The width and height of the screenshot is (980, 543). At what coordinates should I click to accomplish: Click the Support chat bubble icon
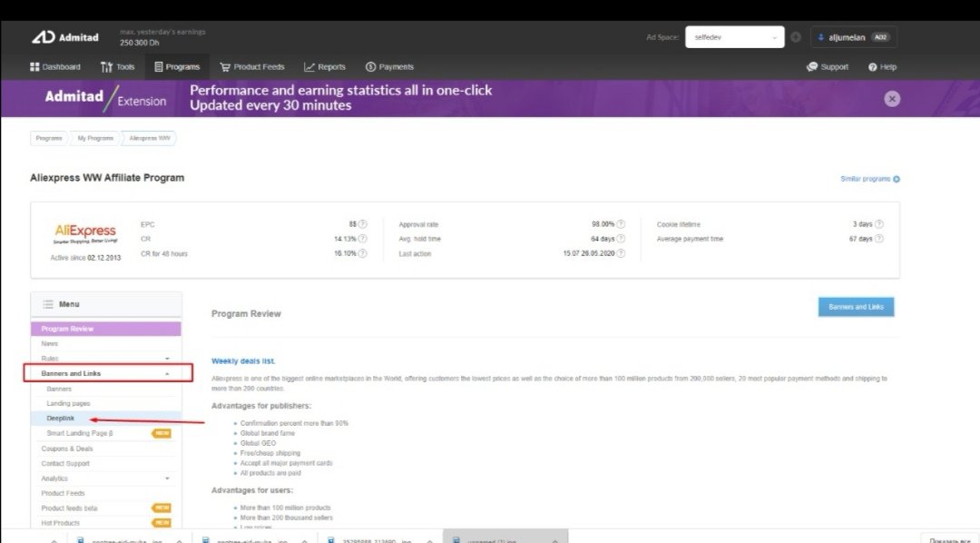click(x=812, y=67)
